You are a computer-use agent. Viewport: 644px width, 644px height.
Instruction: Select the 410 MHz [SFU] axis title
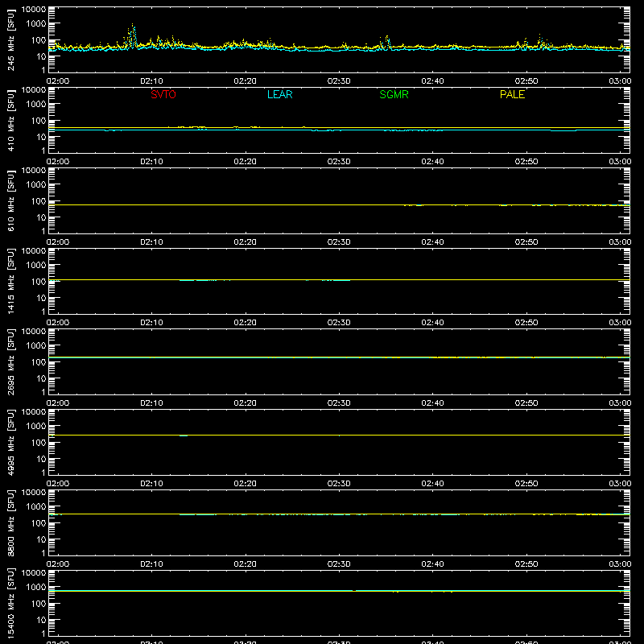point(10,120)
